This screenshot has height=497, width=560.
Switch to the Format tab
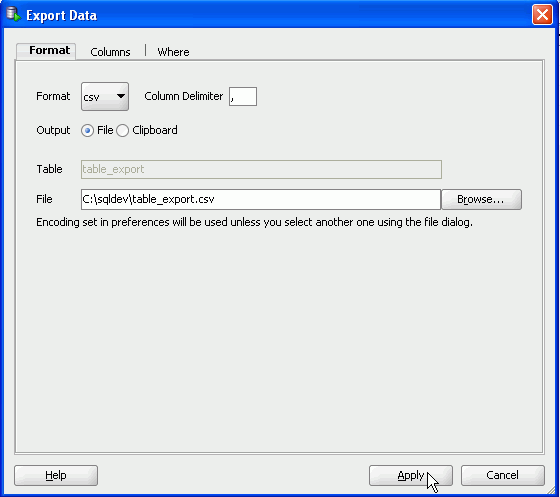pos(46,51)
